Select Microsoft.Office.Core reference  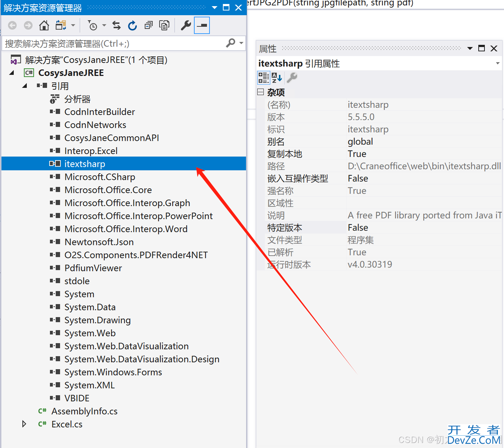pyautogui.click(x=108, y=190)
